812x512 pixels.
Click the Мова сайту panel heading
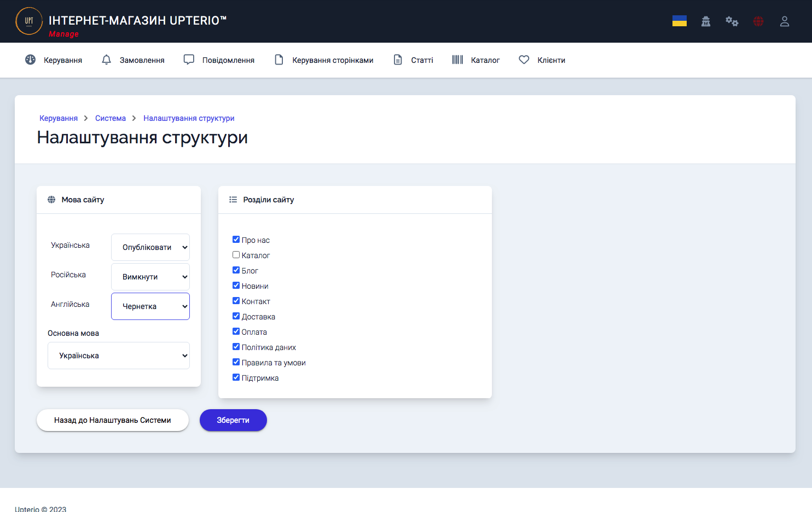(x=83, y=200)
